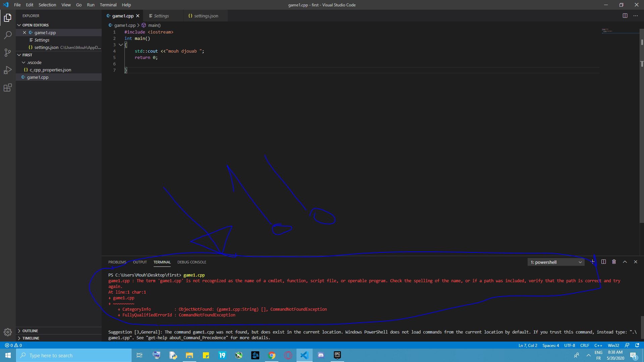This screenshot has width=644, height=362.
Task: Open the terminal shell selector dropdown
Action: tap(556, 262)
